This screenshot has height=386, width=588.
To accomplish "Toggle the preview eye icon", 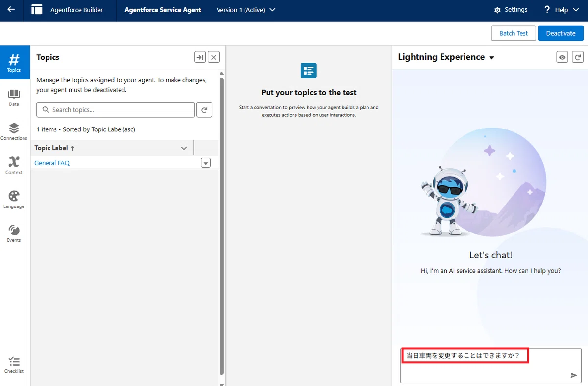I will click(x=563, y=57).
